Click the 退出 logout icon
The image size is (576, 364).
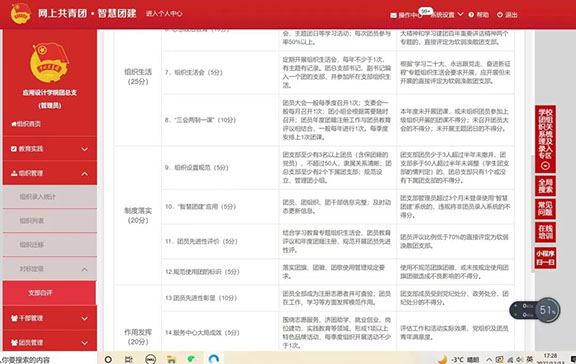[x=500, y=15]
